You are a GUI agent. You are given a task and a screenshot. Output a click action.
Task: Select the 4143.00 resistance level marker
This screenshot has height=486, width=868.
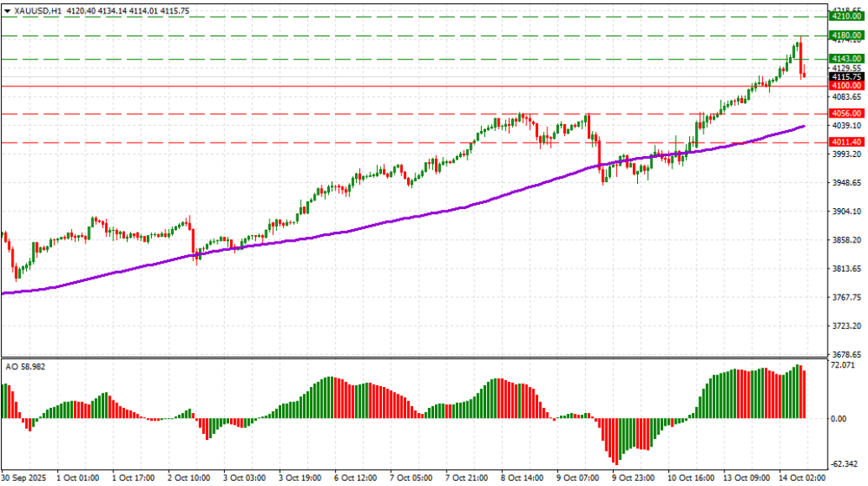click(848, 57)
